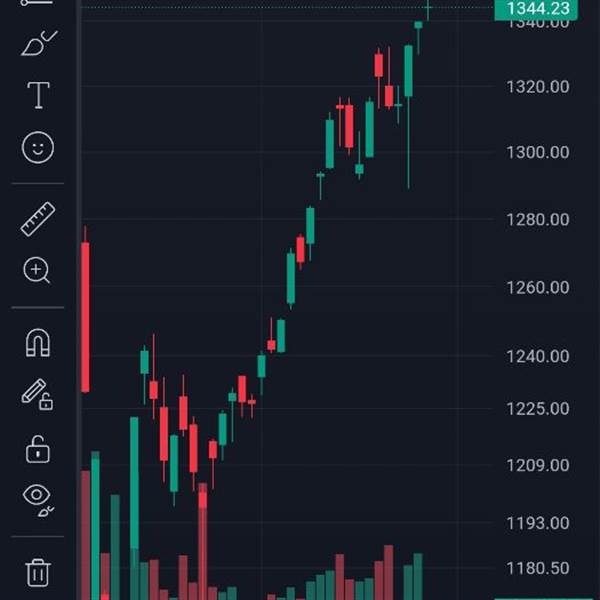Select the tall red candle at chart start
Screen dimensions: 600x600
[x=85, y=317]
